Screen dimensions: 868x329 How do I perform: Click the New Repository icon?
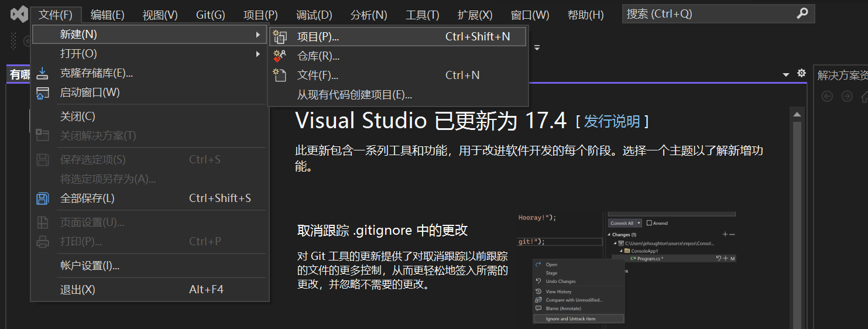point(280,56)
